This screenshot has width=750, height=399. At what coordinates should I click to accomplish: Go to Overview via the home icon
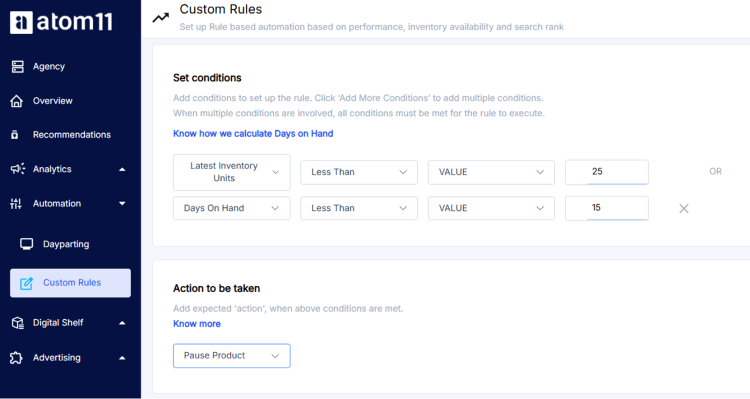[17, 101]
